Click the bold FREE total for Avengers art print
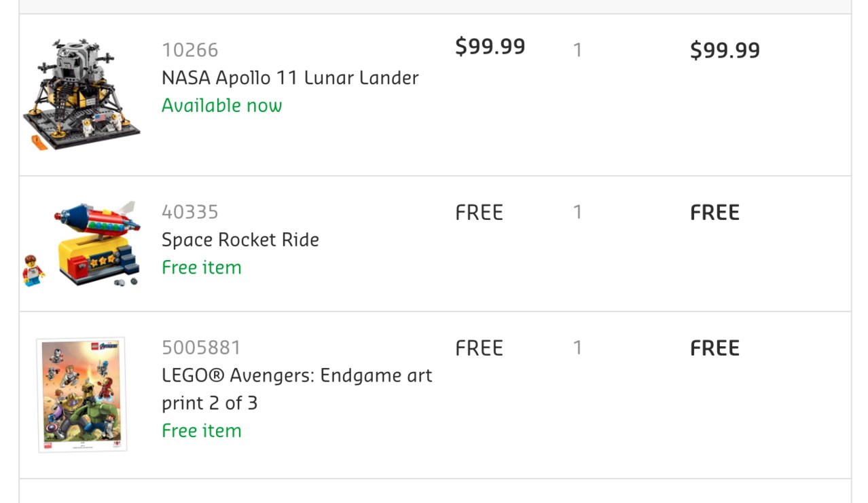This screenshot has height=503, width=868. pos(715,348)
